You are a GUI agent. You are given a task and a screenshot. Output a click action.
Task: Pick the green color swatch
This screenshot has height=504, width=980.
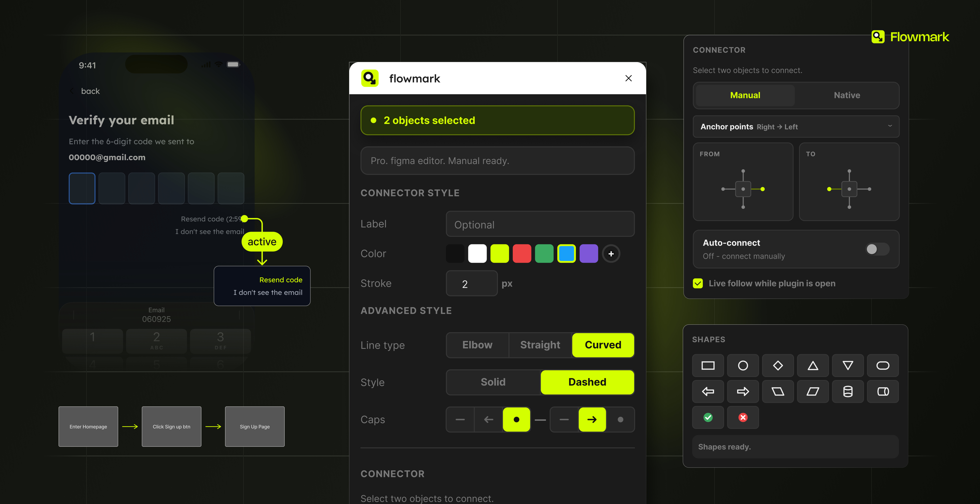(x=544, y=254)
